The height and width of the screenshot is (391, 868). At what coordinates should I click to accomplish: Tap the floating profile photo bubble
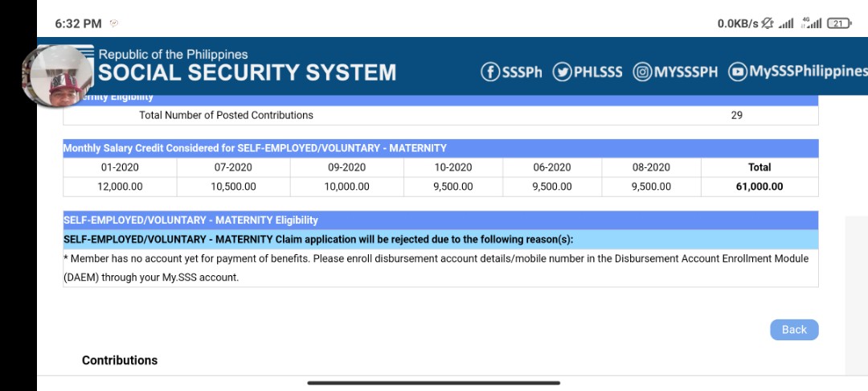coord(59,76)
